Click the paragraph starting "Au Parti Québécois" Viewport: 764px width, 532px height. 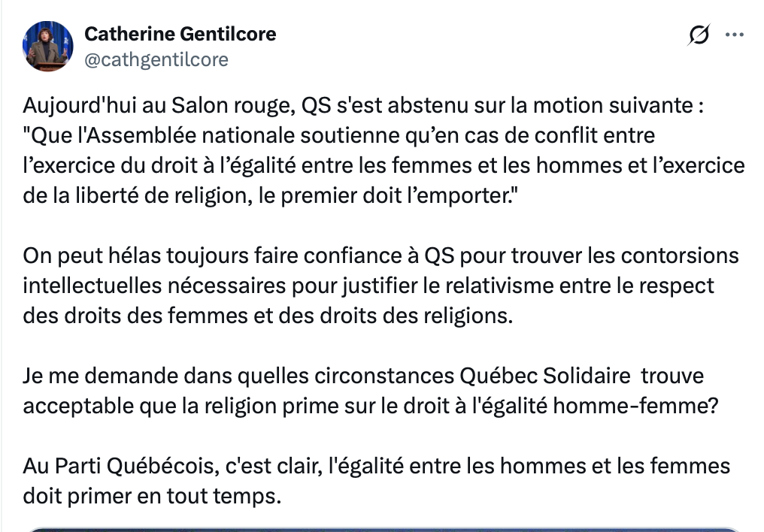point(376,466)
